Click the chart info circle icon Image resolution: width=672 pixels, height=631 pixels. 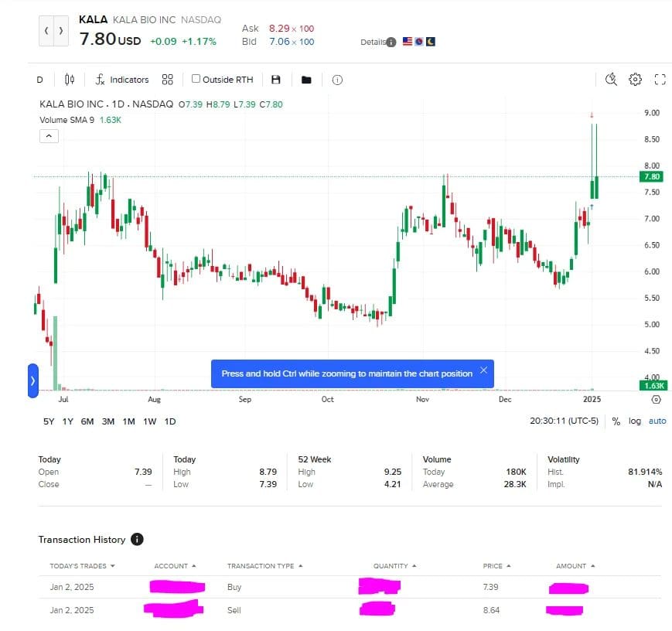[337, 80]
